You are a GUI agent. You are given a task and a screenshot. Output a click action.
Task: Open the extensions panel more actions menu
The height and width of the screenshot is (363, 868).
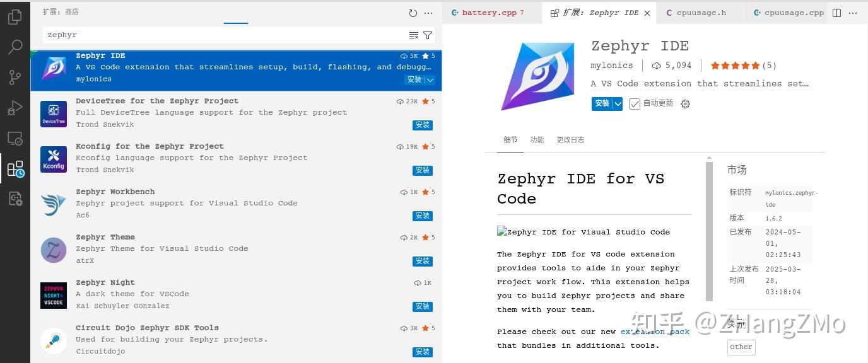click(428, 12)
